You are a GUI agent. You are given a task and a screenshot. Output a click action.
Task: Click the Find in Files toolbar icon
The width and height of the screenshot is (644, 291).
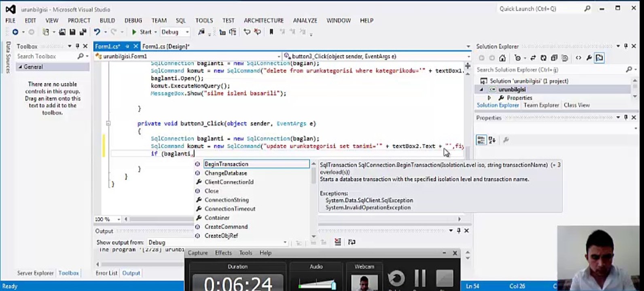click(201, 32)
